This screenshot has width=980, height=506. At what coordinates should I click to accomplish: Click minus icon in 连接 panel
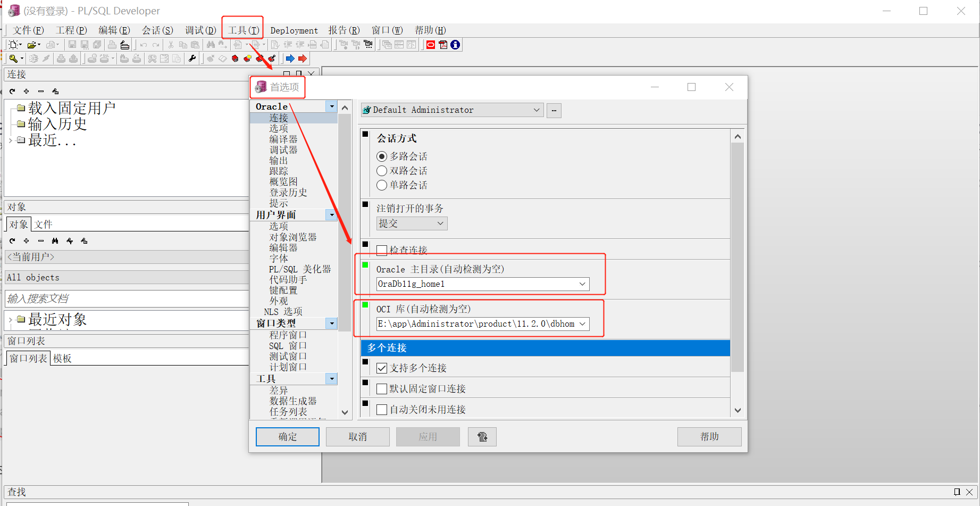pos(41,92)
